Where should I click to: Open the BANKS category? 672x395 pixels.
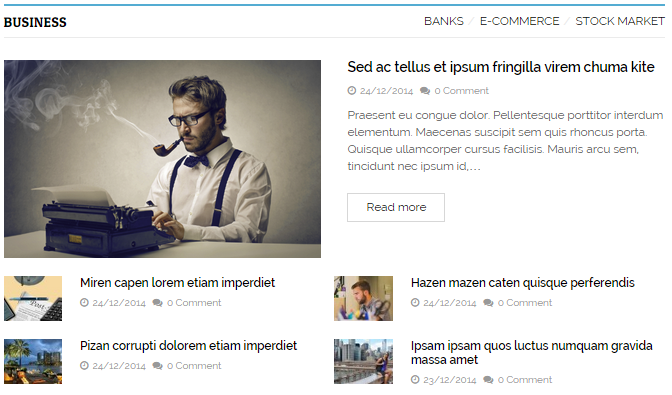coord(444,21)
